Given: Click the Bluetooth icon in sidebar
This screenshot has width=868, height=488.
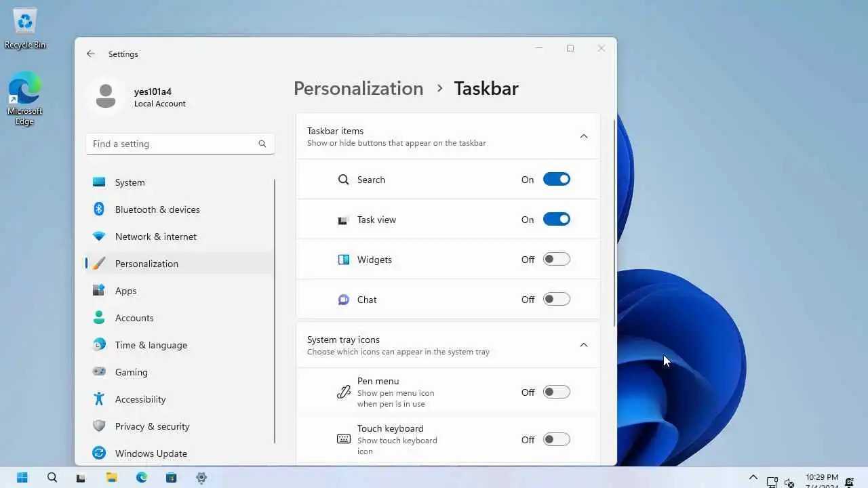Looking at the screenshot, I should pyautogui.click(x=99, y=209).
